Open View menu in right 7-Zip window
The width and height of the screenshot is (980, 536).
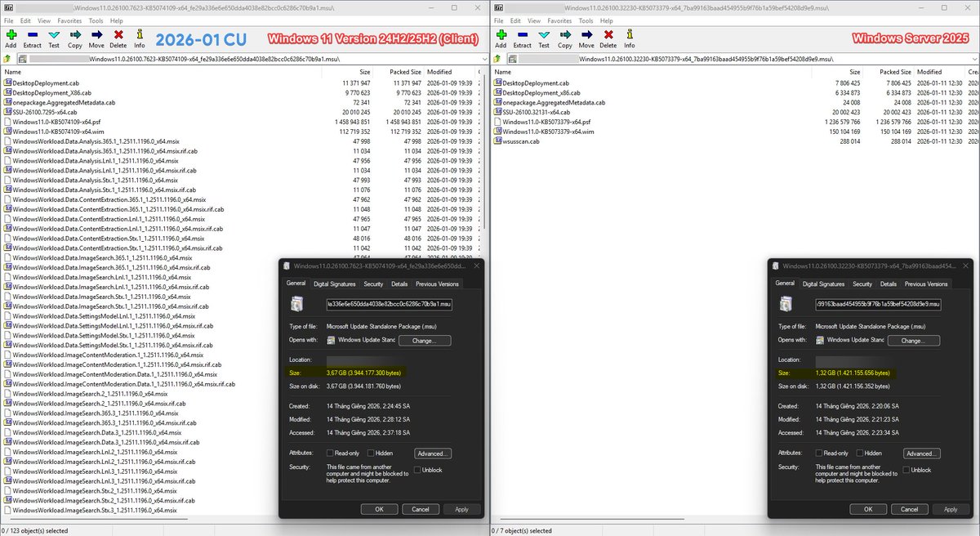click(x=533, y=20)
